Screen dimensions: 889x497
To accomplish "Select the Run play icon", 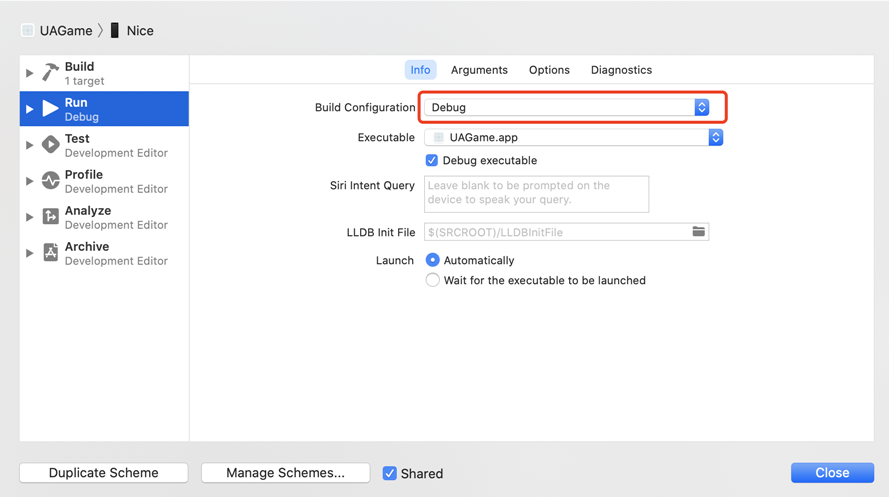I will pyautogui.click(x=50, y=109).
